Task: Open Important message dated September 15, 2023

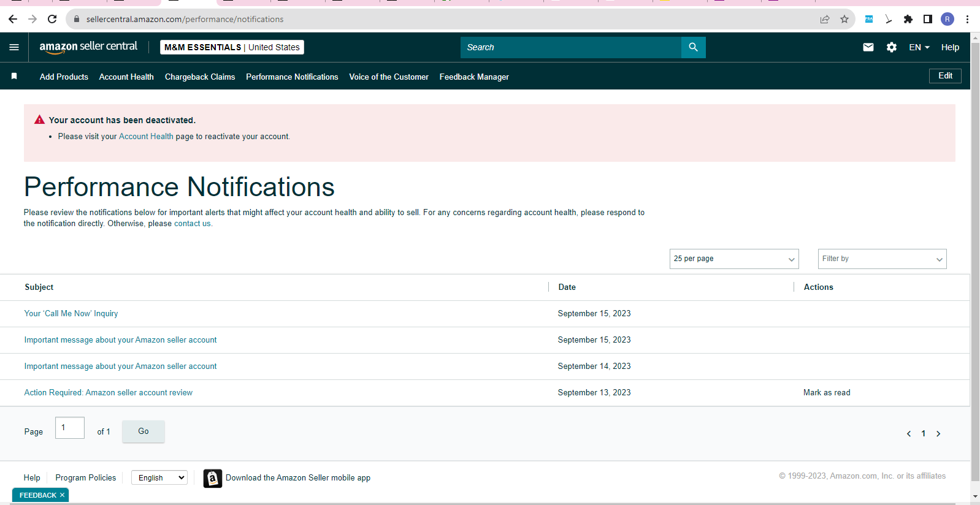Action: click(120, 340)
